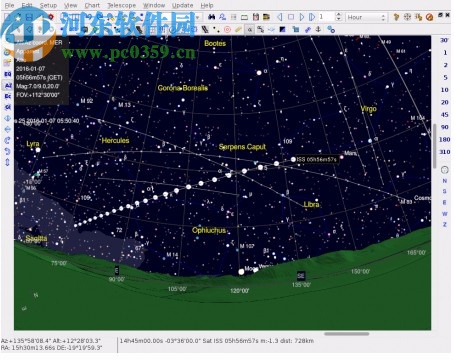
Task: Click the red target circle icon
Action: 227,30
